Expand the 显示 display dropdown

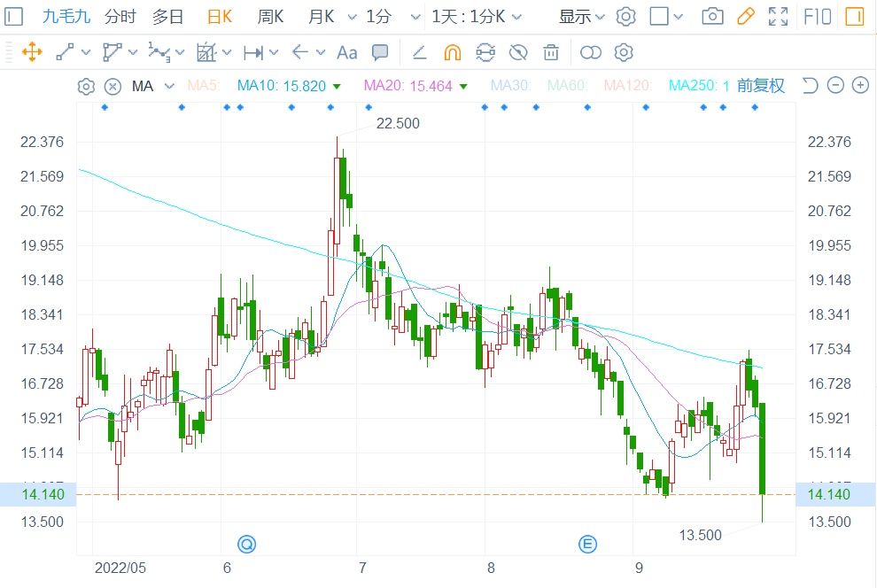[x=581, y=16]
